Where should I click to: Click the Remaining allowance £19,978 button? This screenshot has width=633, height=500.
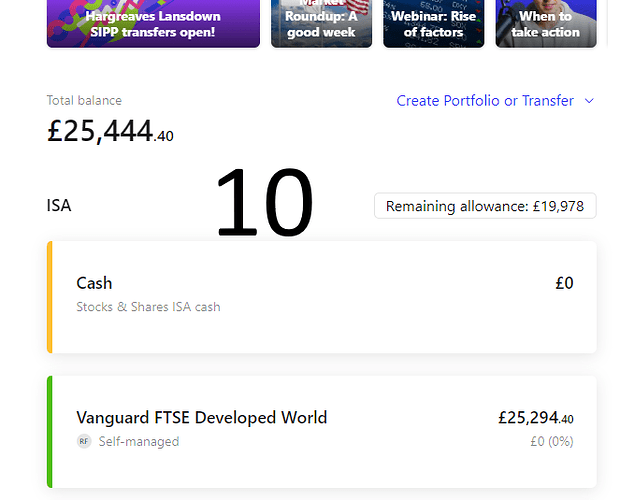tap(485, 206)
